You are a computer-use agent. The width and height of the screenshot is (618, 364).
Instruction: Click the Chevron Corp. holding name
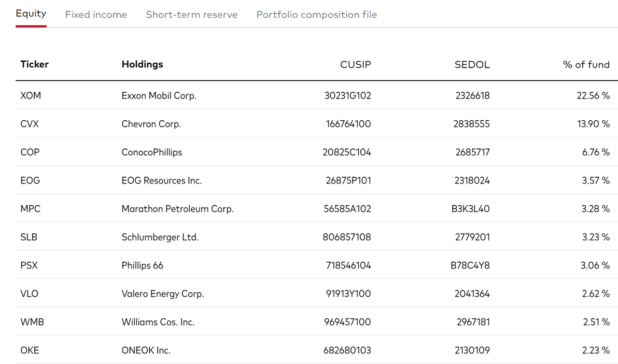click(151, 124)
